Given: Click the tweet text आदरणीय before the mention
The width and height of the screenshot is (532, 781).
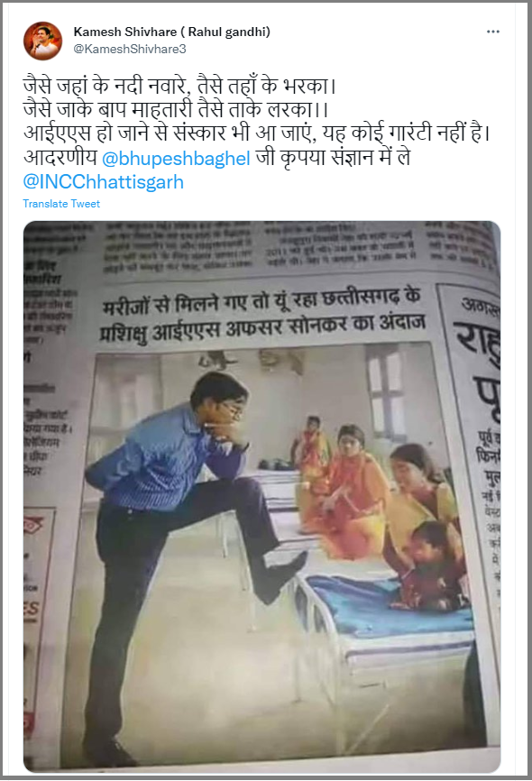Looking at the screenshot, I should tap(60, 158).
